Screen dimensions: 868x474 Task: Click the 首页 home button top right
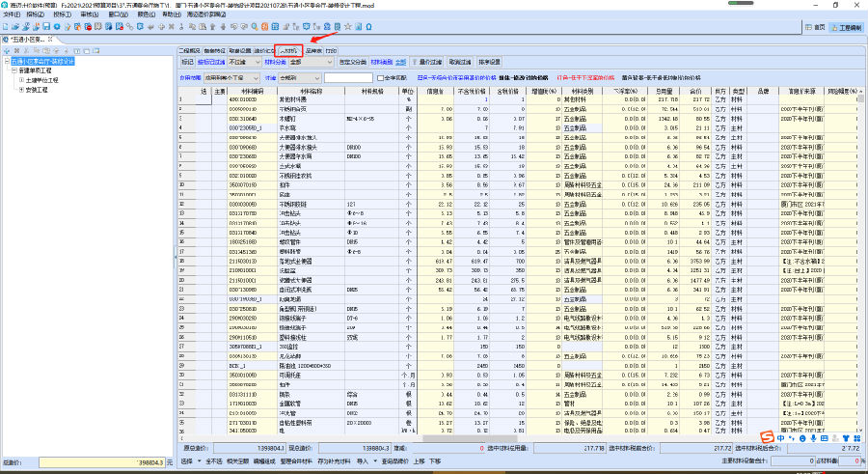pyautogui.click(x=815, y=27)
